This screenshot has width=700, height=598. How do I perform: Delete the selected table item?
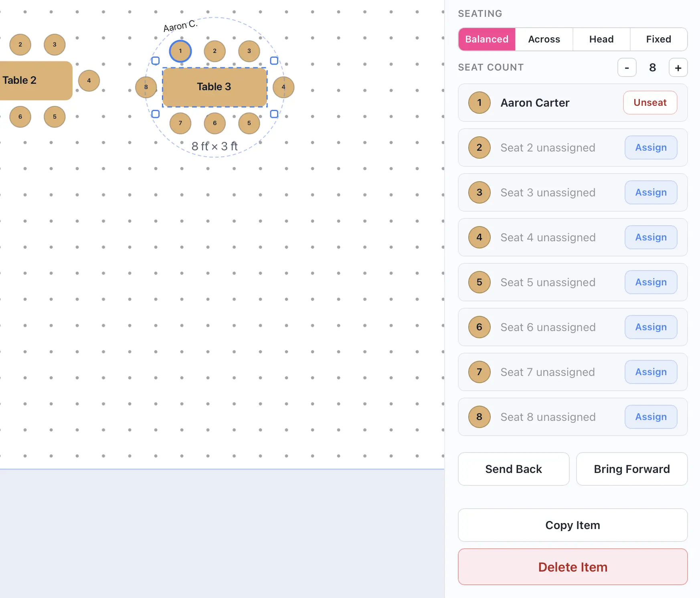point(573,567)
